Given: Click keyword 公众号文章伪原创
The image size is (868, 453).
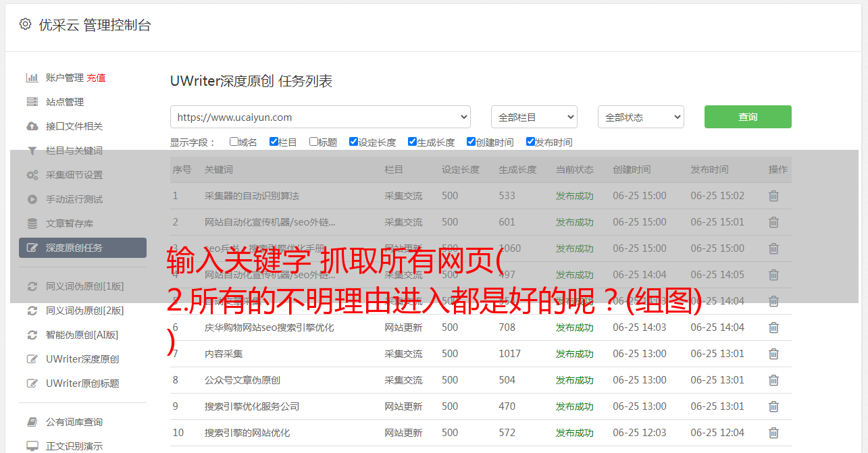Looking at the screenshot, I should [x=242, y=380].
